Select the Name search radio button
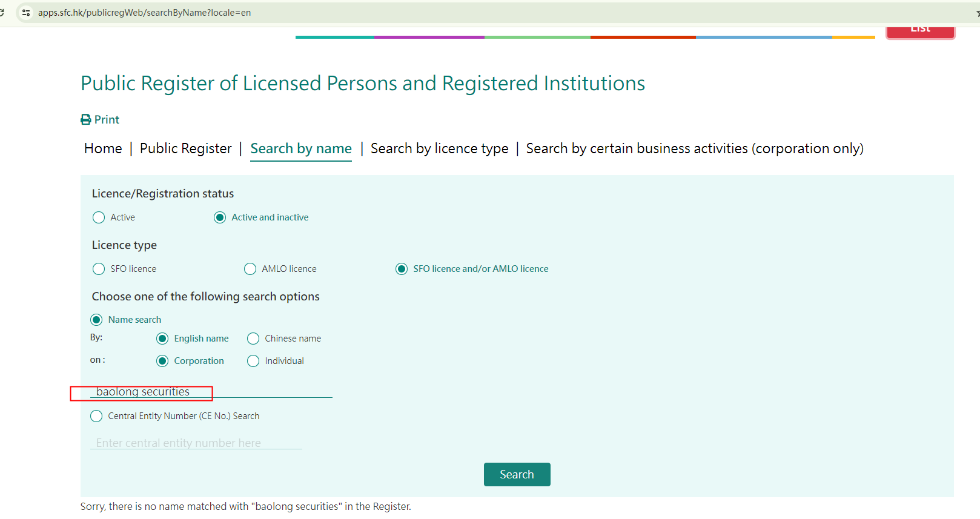The width and height of the screenshot is (980, 519). coord(96,320)
